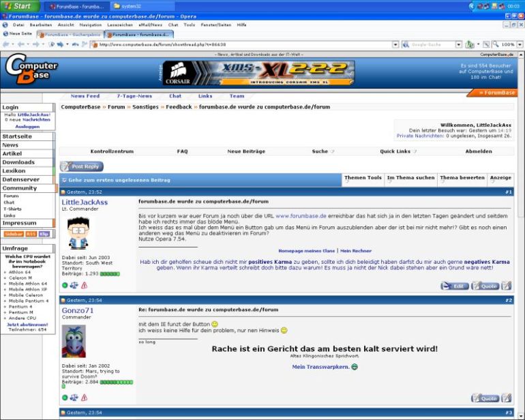Click Quote button on post #1
This screenshot has height=420, width=525.
[x=485, y=286]
